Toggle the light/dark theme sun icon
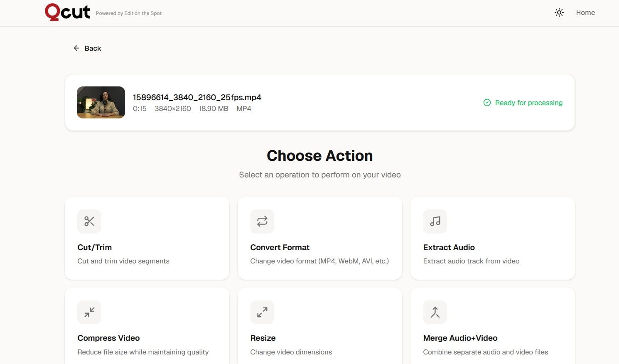The width and height of the screenshot is (619, 364). [x=559, y=12]
